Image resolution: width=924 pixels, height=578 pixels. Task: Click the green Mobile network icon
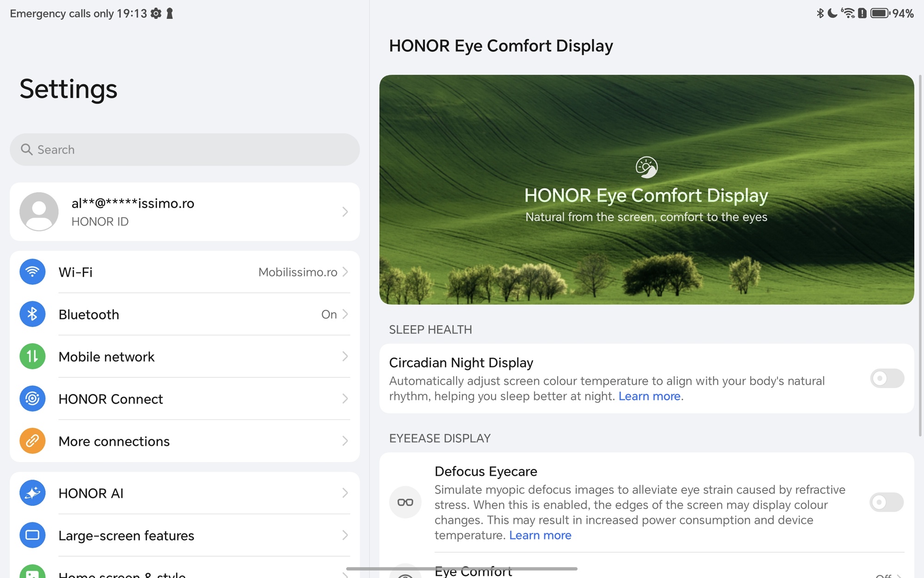(32, 357)
